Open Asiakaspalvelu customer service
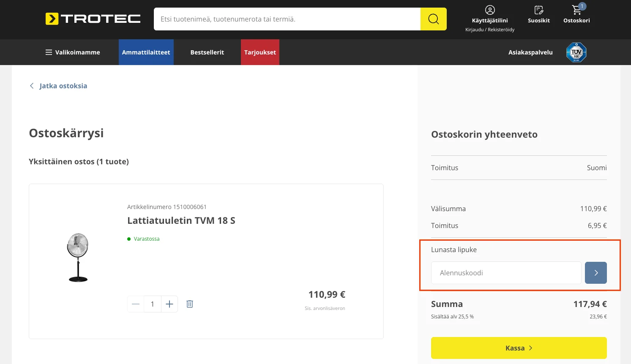631x364 pixels. click(530, 52)
